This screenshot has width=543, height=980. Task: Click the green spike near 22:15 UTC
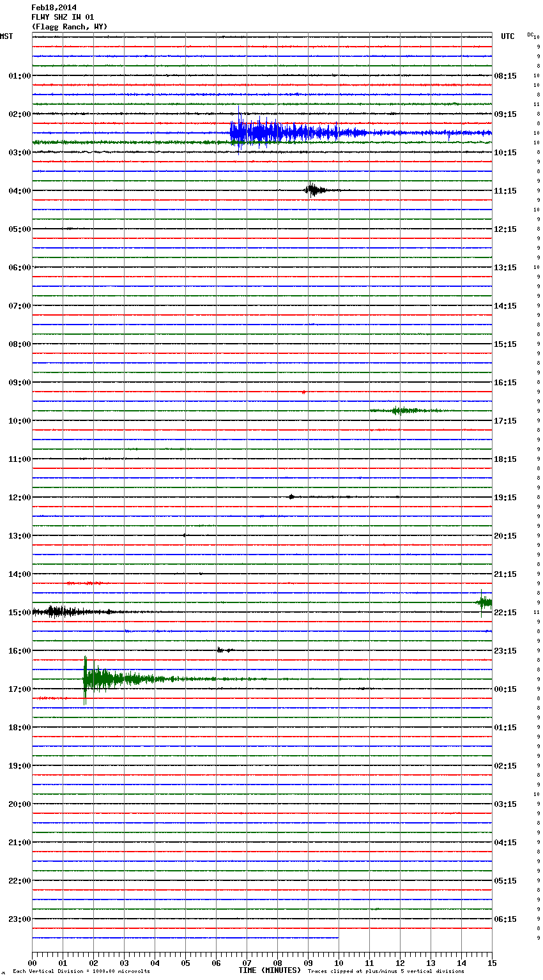484,602
